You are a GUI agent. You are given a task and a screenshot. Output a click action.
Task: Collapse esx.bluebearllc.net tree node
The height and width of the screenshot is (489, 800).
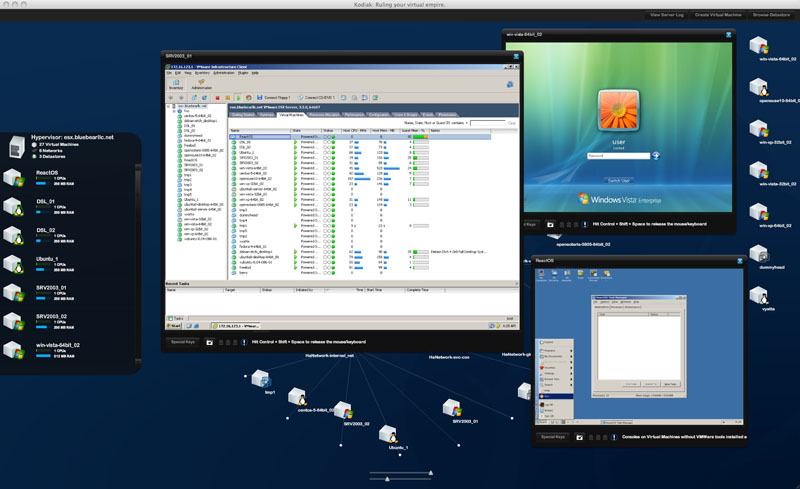pyautogui.click(x=169, y=106)
